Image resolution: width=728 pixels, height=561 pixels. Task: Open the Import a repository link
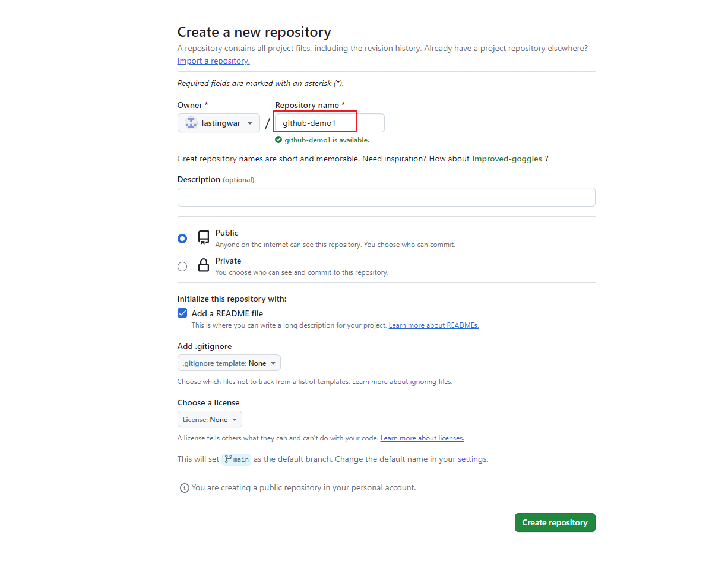pos(213,61)
